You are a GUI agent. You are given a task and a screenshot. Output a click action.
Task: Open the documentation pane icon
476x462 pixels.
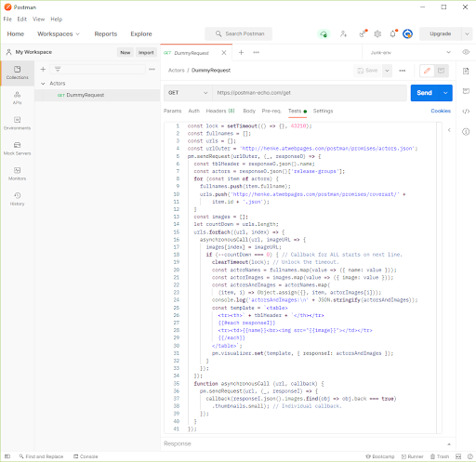(466, 72)
